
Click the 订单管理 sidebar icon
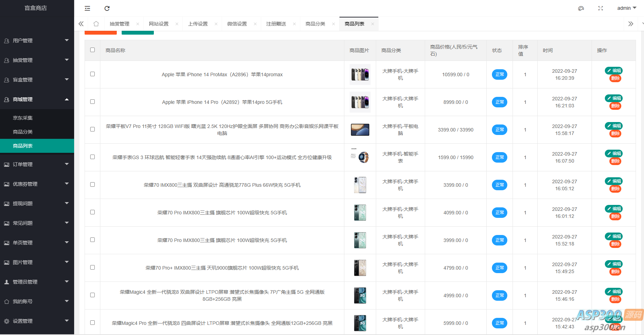point(7,164)
